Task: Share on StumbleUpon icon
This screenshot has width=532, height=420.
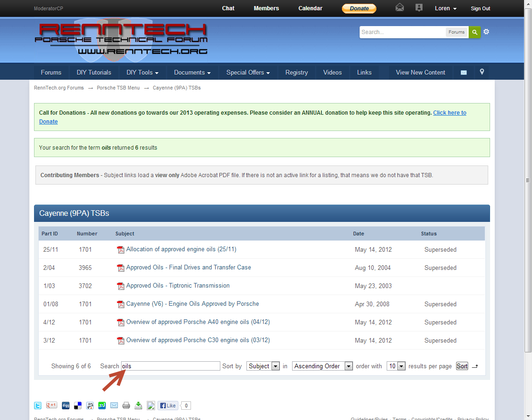Action: 102,406
